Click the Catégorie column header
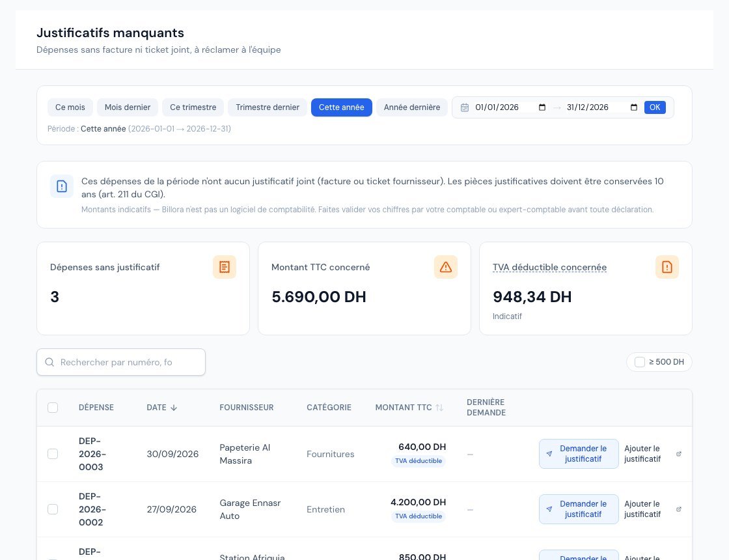Screen dimensions: 729x560 point(329,408)
